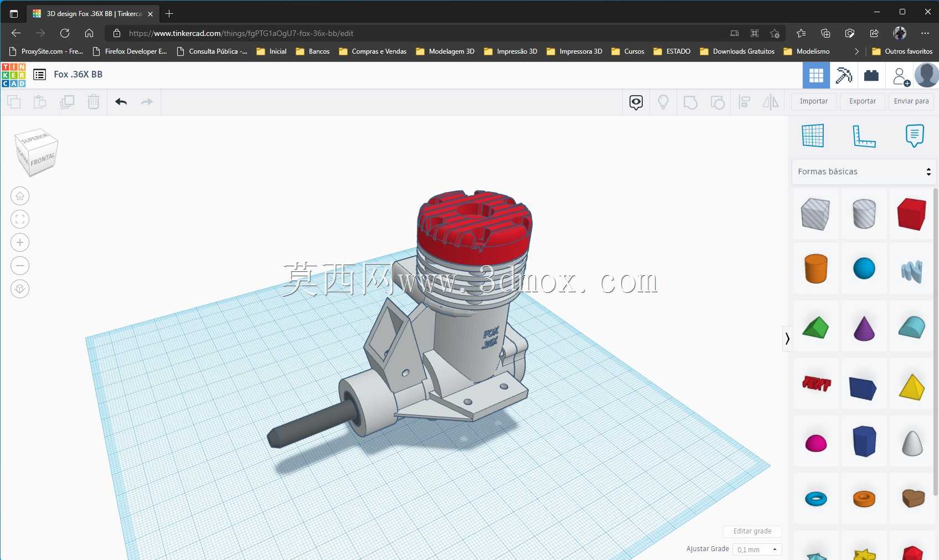Open the Impressão 3D bookmarks folder
Image resolution: width=939 pixels, height=560 pixels.
pos(510,51)
